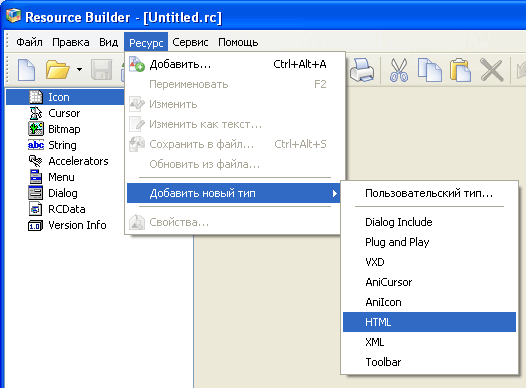Screen dimensions: 526x389
Task: Click the Version Info 1.0 icon
Action: pyautogui.click(x=36, y=225)
